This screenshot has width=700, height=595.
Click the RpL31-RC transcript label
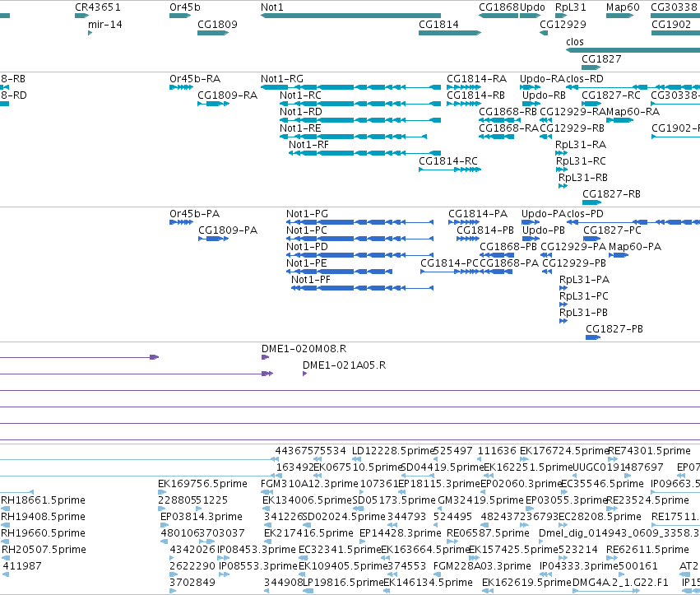582,160
